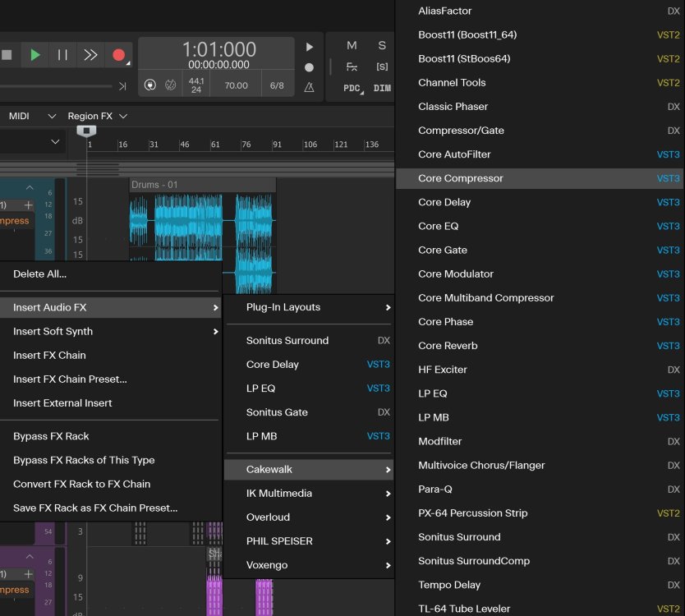685x616 pixels.
Task: Open the Overloud submenu
Action: [x=309, y=517]
